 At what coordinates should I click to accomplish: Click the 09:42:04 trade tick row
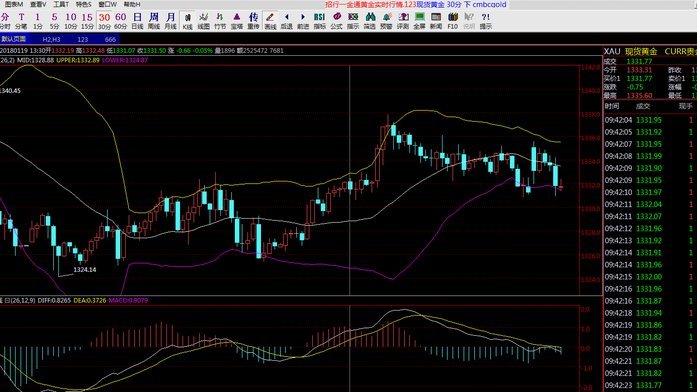click(650, 120)
